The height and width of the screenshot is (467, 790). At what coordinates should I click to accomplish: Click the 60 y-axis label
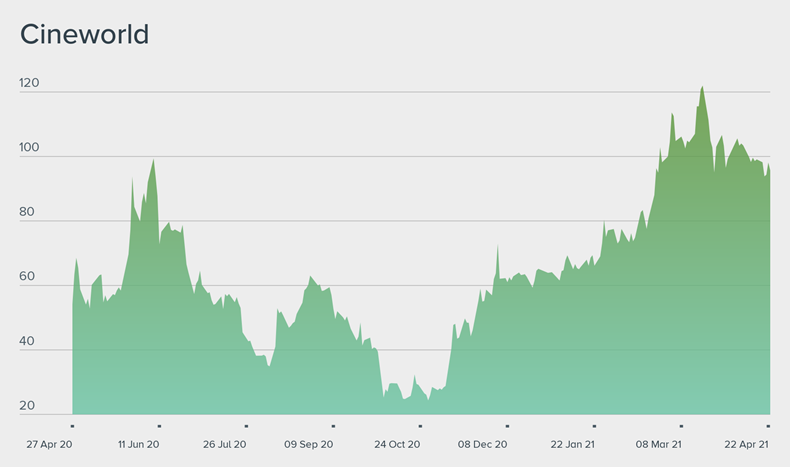[x=30, y=277]
